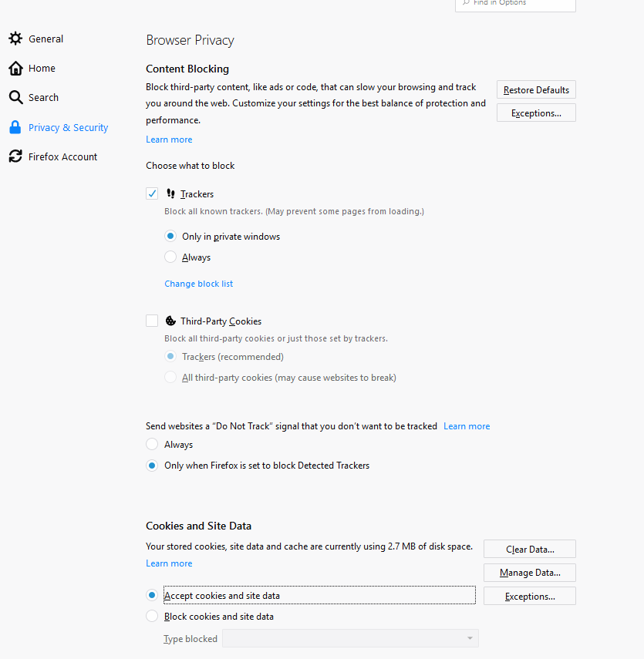Screen dimensions: 644x659
Task: Uncheck the Trackers checkbox
Action: [x=152, y=193]
